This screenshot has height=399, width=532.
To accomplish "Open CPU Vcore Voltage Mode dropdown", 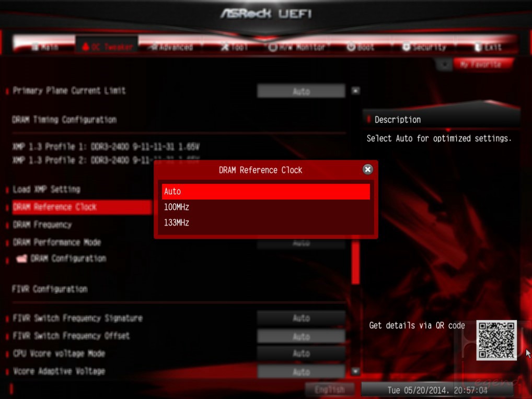I will (x=301, y=354).
